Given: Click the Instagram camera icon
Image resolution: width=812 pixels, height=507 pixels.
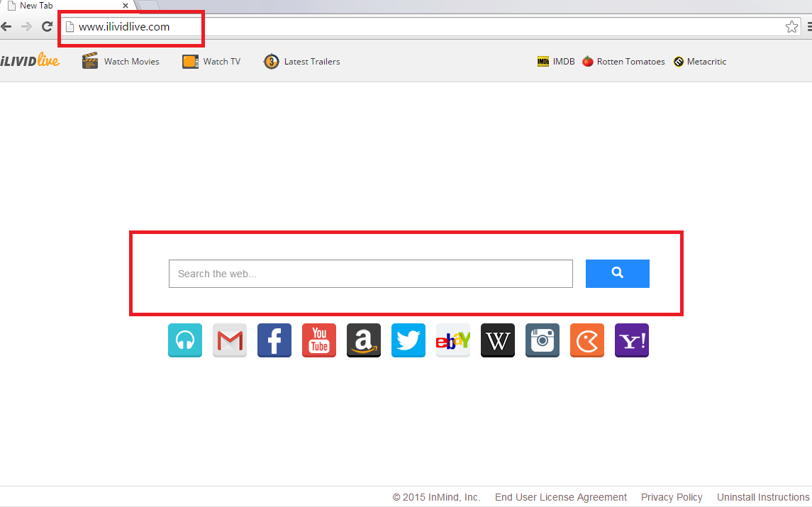Looking at the screenshot, I should click(543, 341).
